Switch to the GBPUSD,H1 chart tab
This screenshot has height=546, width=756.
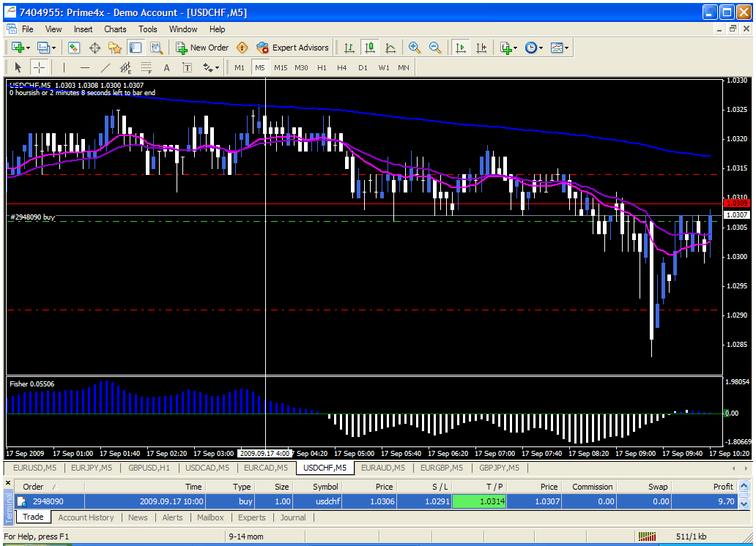(x=149, y=468)
